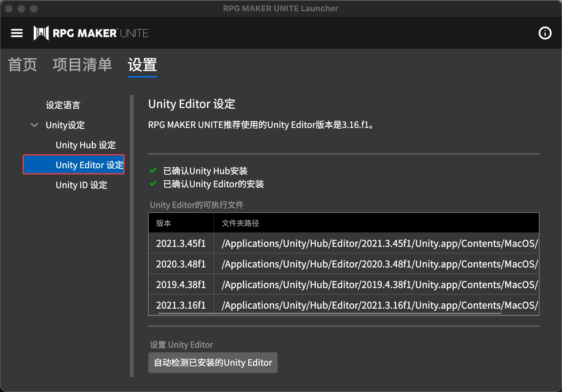Click the path for Editor 2020.3.48f1
Viewport: 562px width, 392px height.
[377, 264]
